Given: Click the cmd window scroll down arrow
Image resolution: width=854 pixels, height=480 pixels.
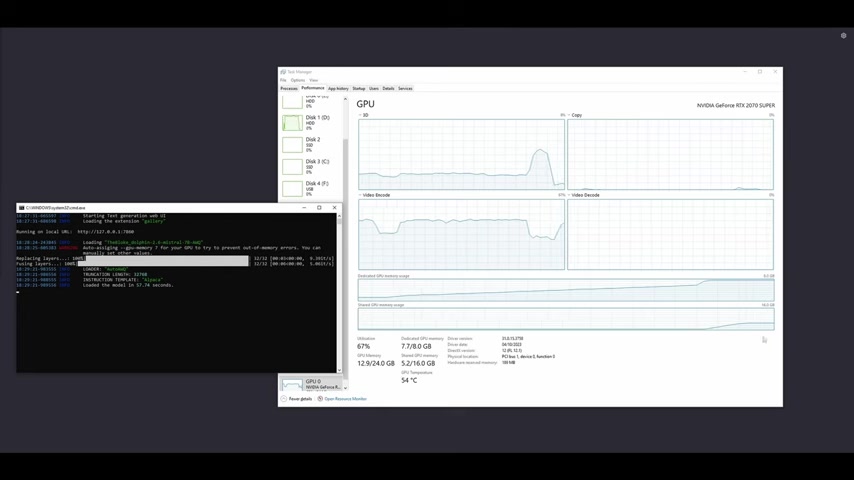Looking at the screenshot, I should click(x=339, y=370).
